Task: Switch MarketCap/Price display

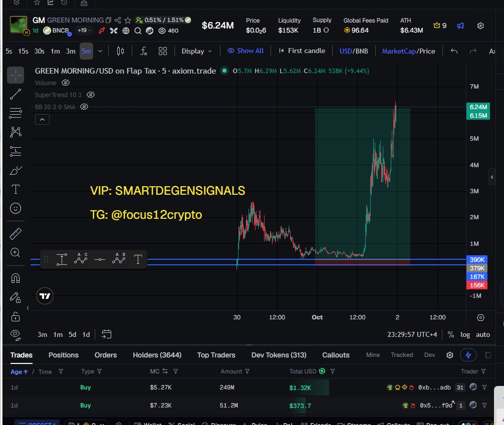Action: point(408,51)
